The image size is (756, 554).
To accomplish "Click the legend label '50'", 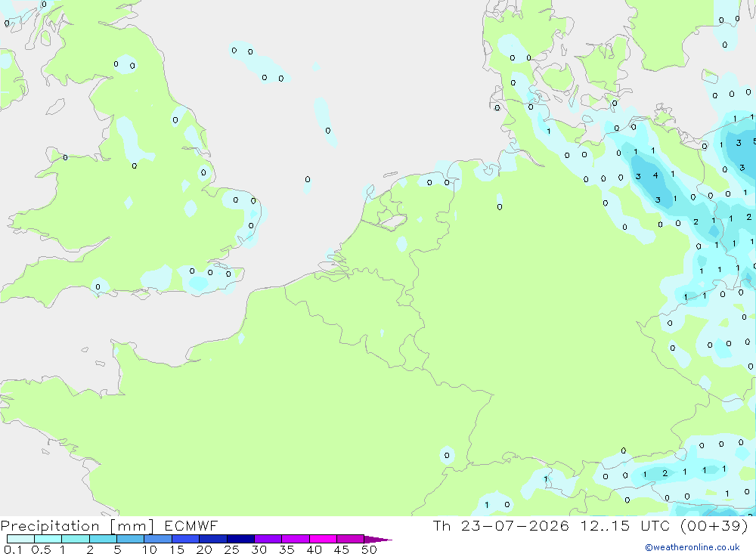I will point(370,549).
